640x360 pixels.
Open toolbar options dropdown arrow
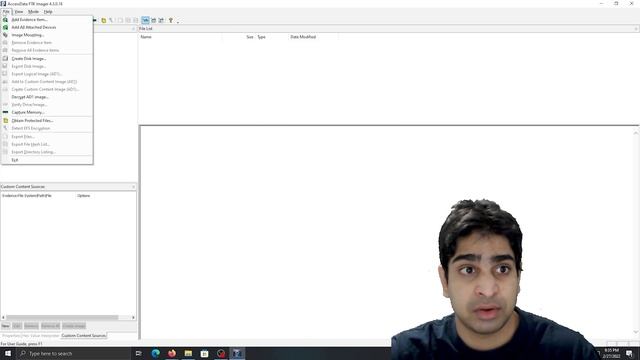(x=178, y=21)
